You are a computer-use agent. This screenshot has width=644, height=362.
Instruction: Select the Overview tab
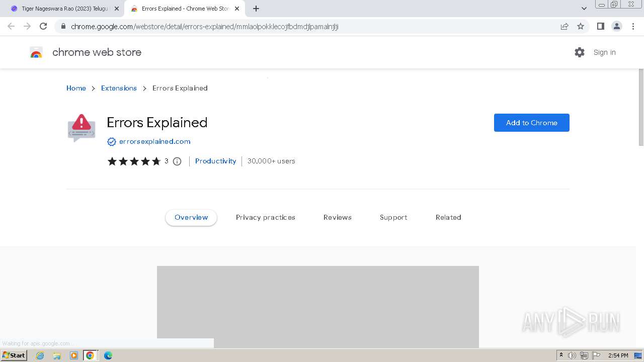191,217
